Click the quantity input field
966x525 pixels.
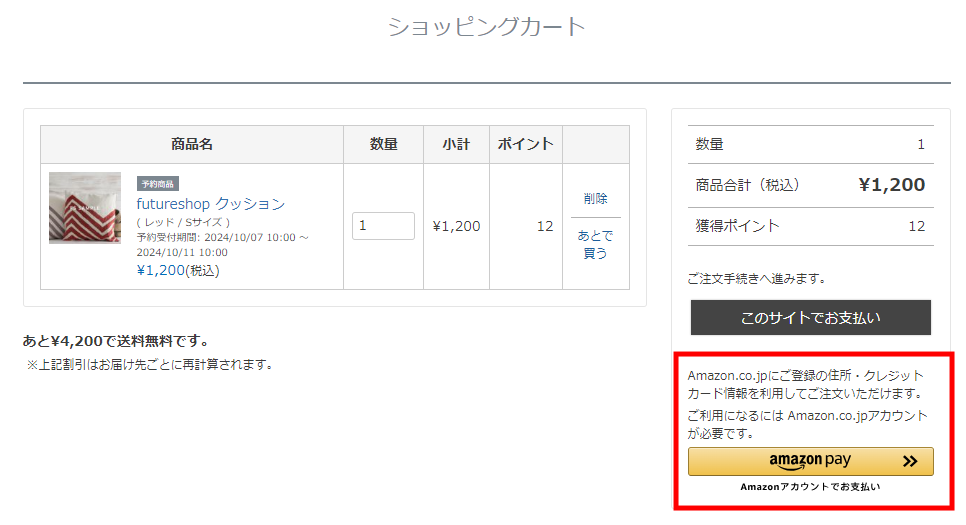pos(383,226)
